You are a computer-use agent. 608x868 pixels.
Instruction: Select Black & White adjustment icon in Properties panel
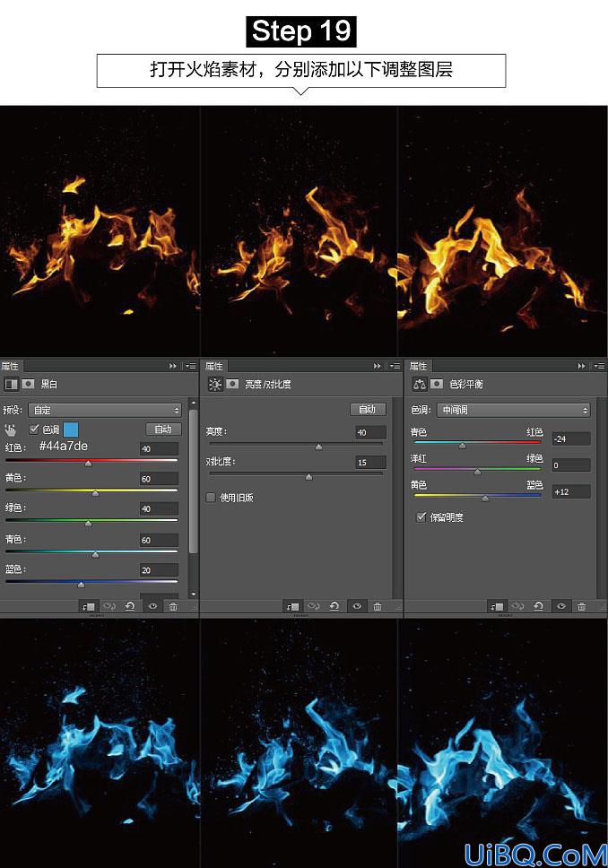11,384
